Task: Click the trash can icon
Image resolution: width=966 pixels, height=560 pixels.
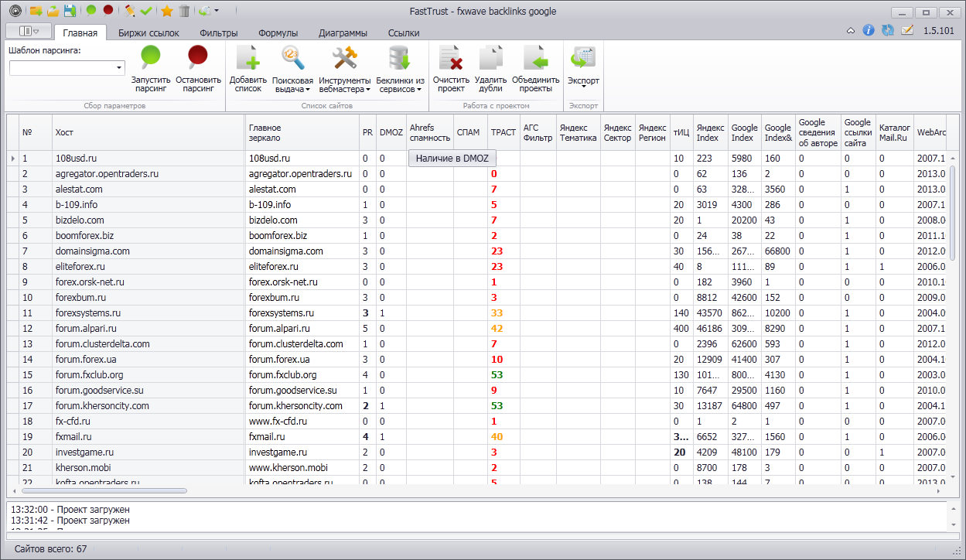Action: click(x=184, y=11)
